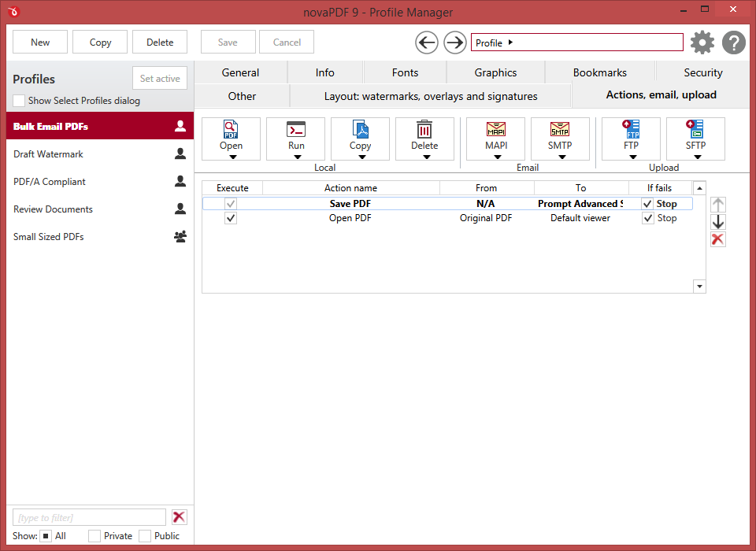Image resolution: width=756 pixels, height=551 pixels.
Task: Expand the Delete action dropdown arrow
Action: [x=425, y=157]
